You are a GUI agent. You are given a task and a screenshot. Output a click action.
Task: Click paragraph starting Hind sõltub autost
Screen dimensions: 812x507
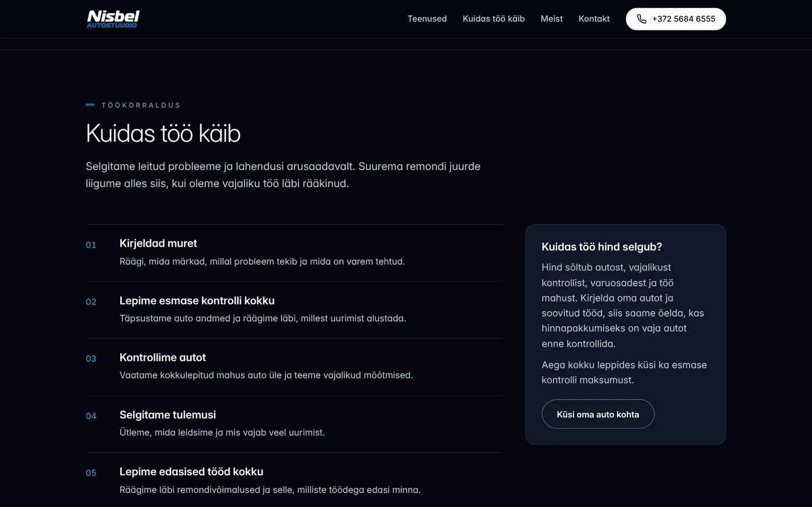(623, 306)
